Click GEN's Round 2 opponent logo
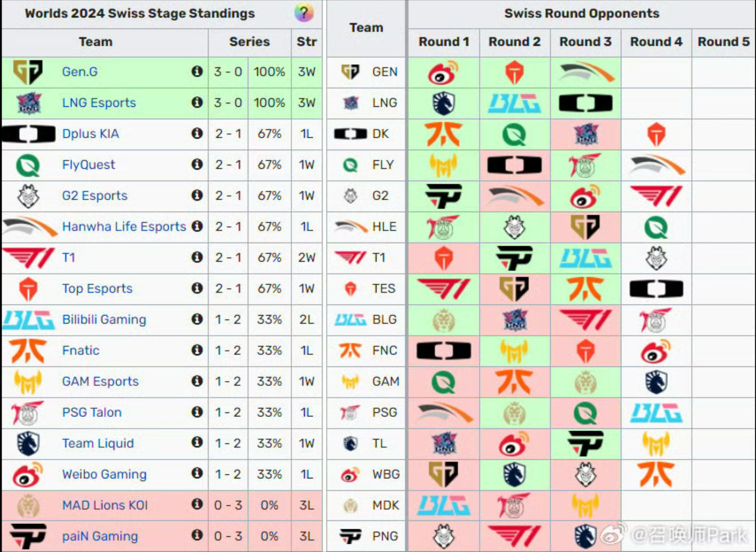The image size is (756, 552). coord(514,72)
